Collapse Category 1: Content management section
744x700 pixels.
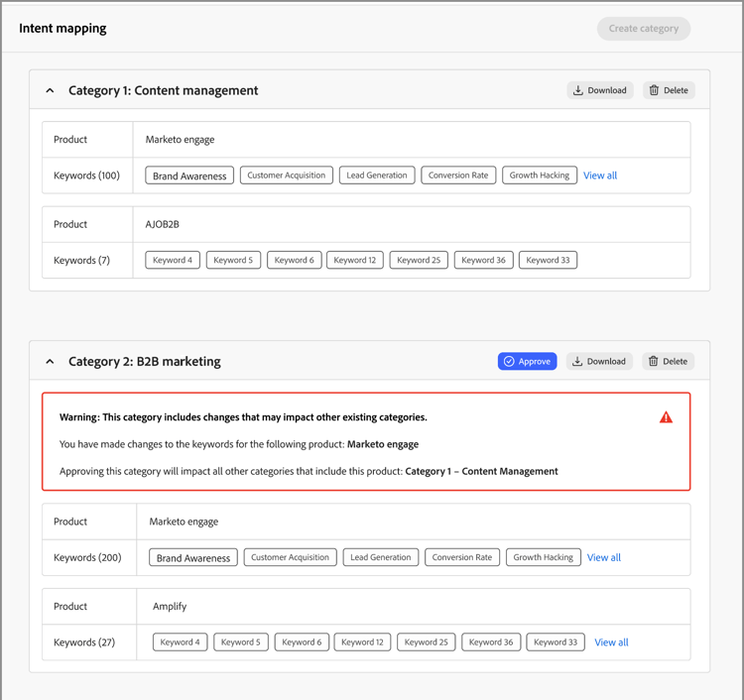coord(50,90)
